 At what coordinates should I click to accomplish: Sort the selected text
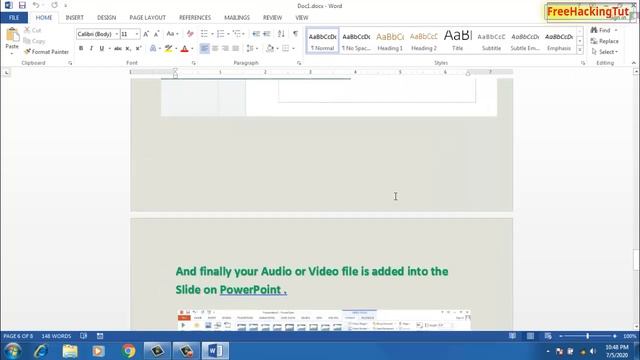tap(281, 34)
